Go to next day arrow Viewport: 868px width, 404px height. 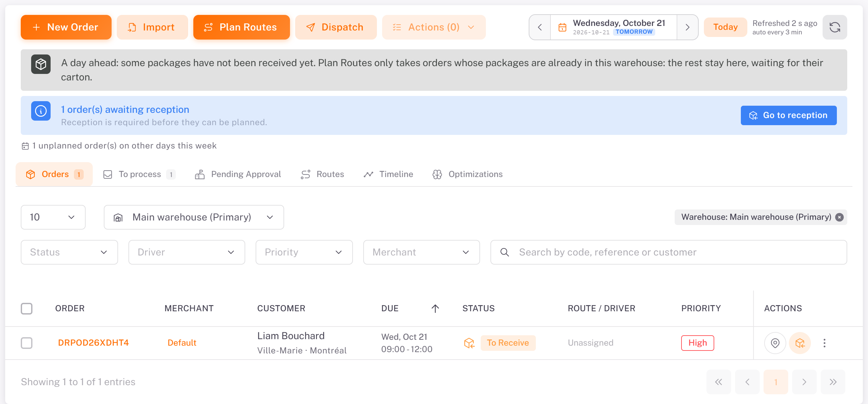coord(687,27)
